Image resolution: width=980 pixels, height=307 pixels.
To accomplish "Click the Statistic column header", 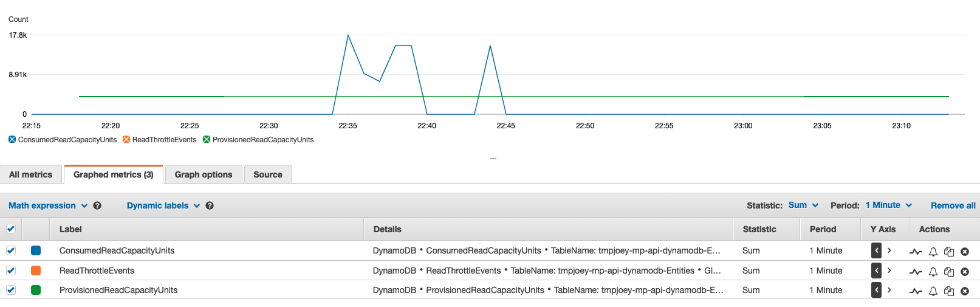I will tap(759, 229).
